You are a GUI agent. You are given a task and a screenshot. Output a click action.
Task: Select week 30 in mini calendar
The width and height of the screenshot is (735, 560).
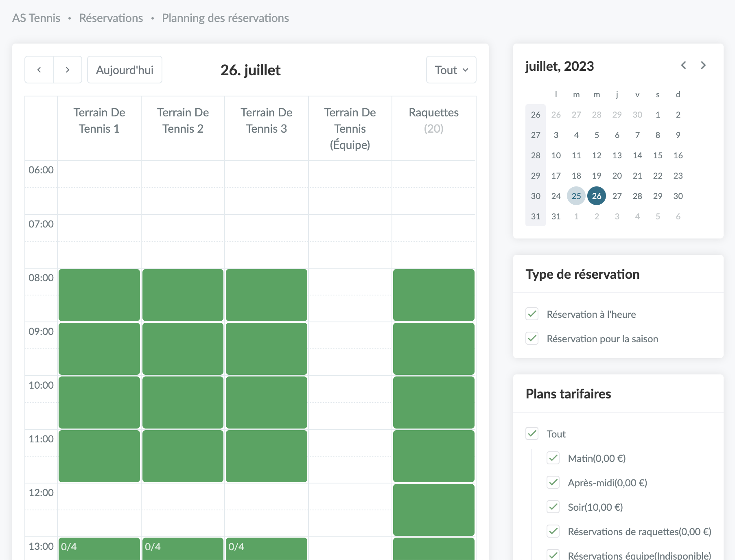click(536, 196)
